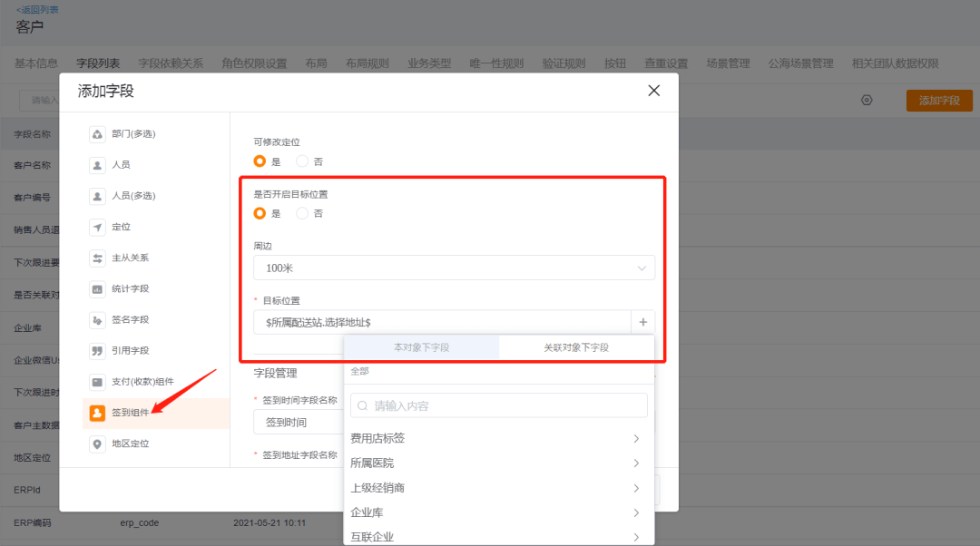Screen dimensions: 980x546
Task: Click erp_code cell in ERP编码 row
Action: (x=140, y=523)
